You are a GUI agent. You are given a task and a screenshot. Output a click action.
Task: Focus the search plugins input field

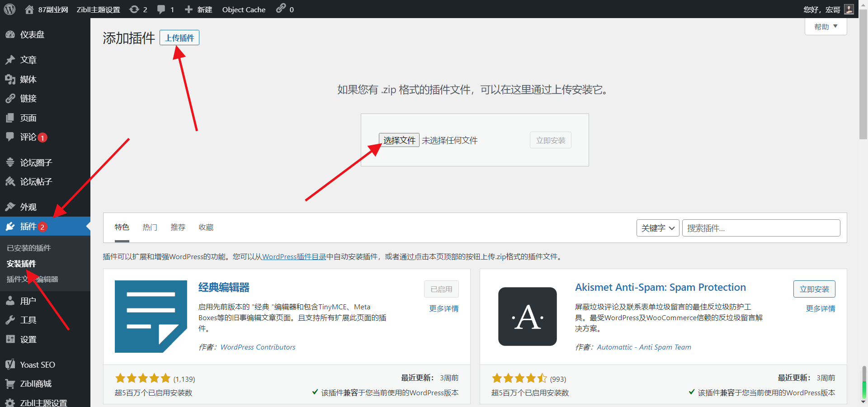coord(761,228)
